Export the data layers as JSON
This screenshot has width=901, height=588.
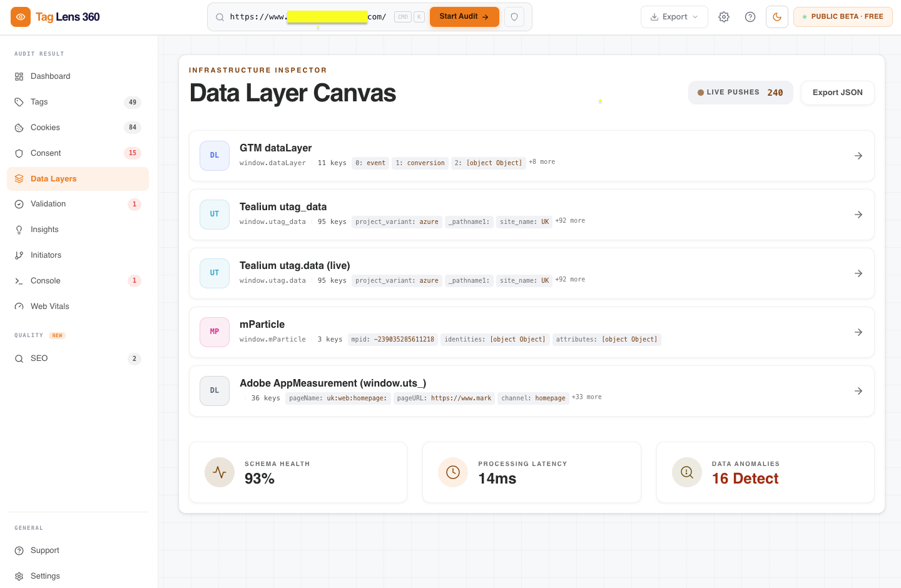coord(838,93)
